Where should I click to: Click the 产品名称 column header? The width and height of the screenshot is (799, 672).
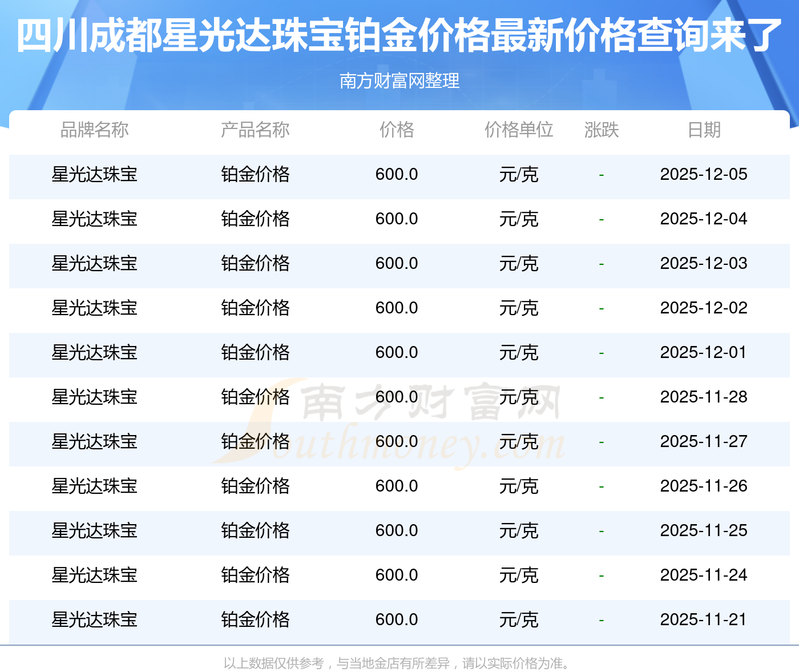pos(255,130)
